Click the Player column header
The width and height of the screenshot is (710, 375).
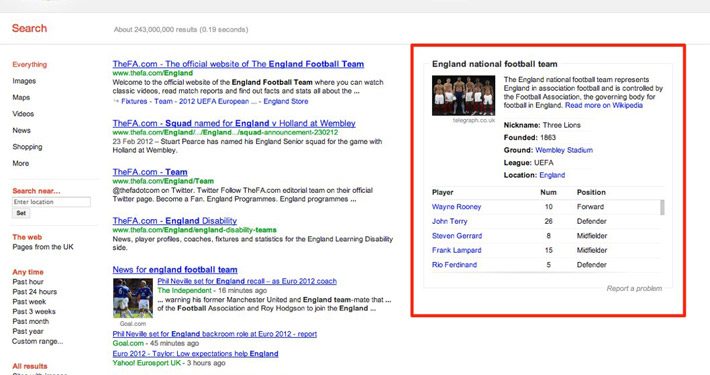[442, 192]
